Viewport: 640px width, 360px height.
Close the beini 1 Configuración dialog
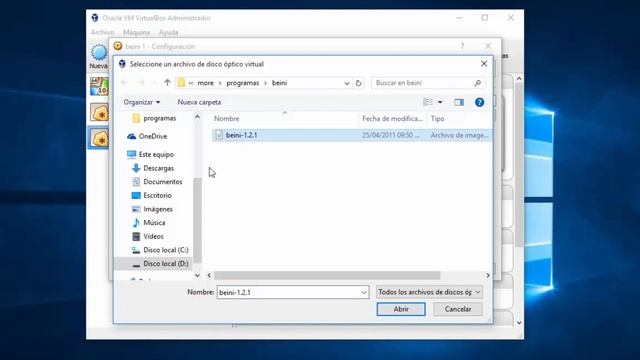[488, 46]
